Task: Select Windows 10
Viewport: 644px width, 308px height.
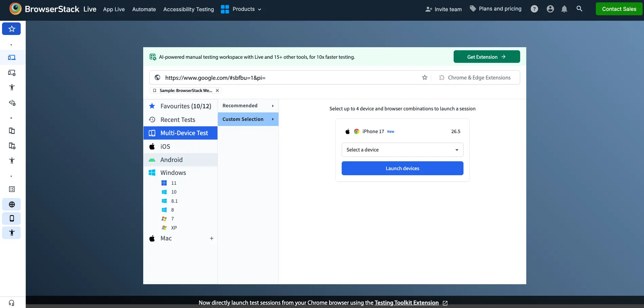Action: [x=169, y=192]
